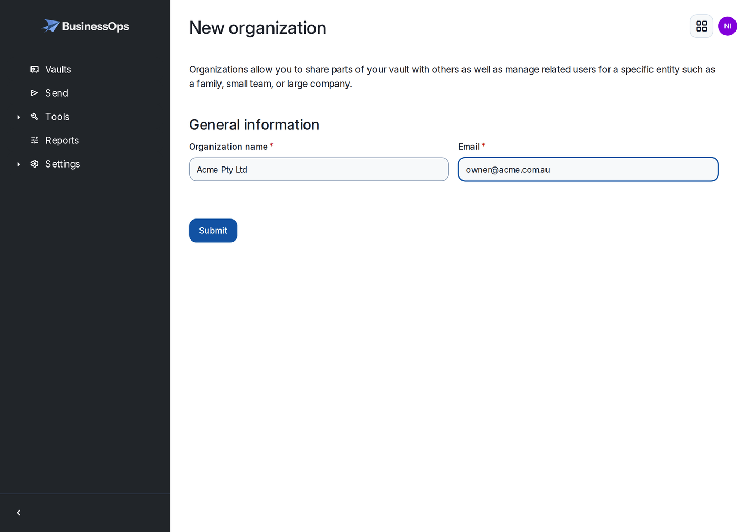
Task: Click the Settings gear icon
Action: 35,164
